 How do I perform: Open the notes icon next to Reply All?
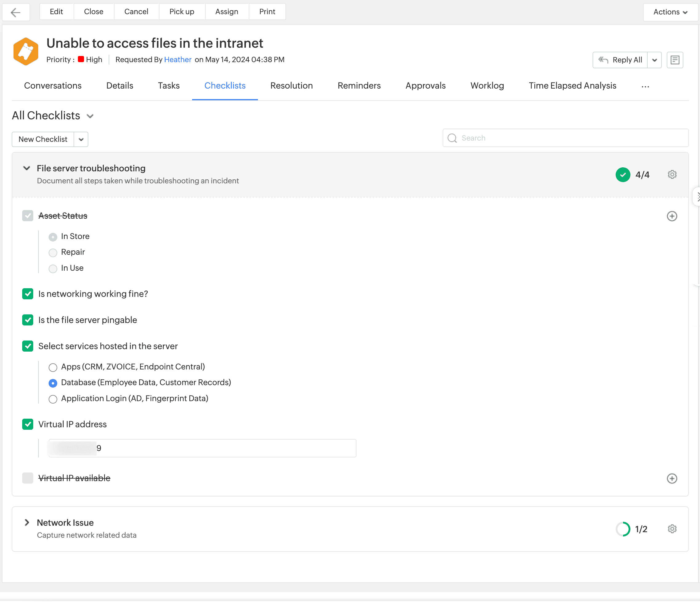tap(675, 60)
